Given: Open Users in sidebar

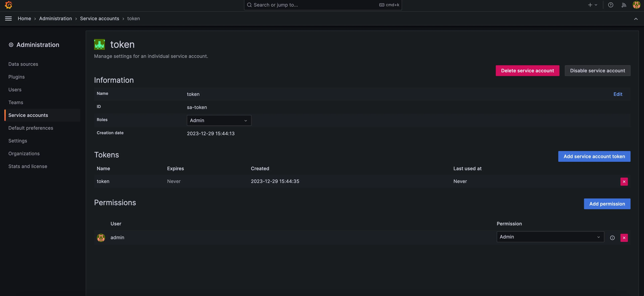Looking at the screenshot, I should pos(15,90).
